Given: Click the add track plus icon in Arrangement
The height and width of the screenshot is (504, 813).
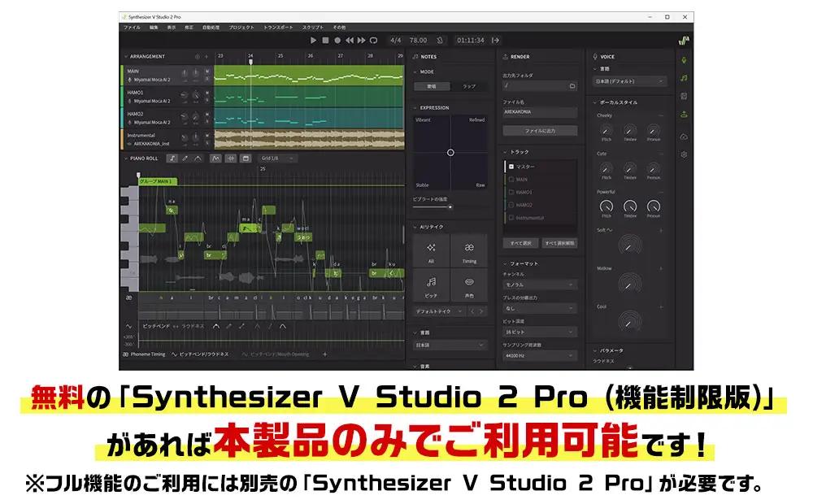Looking at the screenshot, I should tap(207, 57).
